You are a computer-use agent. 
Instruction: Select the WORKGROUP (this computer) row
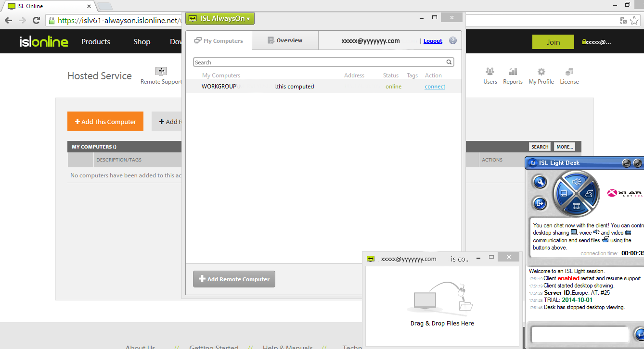(x=323, y=87)
